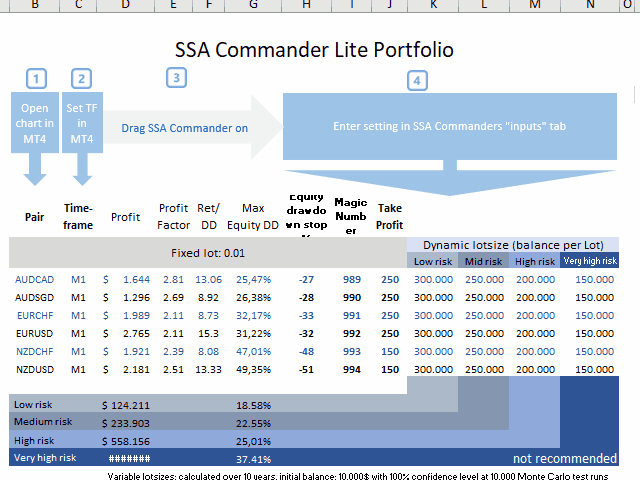Viewport: 640px width, 480px height.
Task: Click the AUDCAD profit factor 2.81
Action: point(173,280)
